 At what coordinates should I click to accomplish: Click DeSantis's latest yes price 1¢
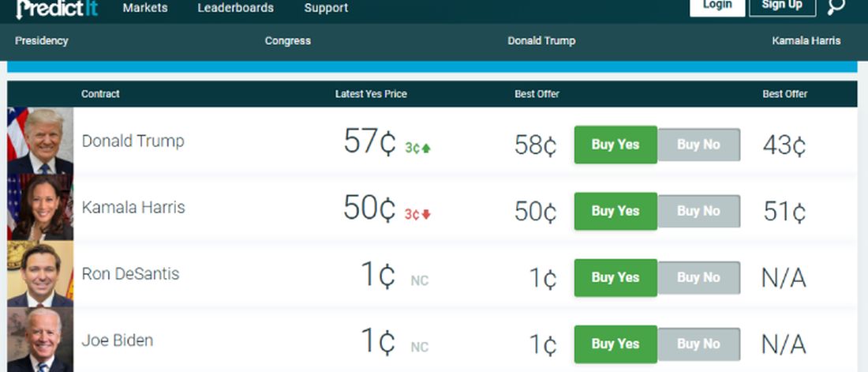[378, 275]
